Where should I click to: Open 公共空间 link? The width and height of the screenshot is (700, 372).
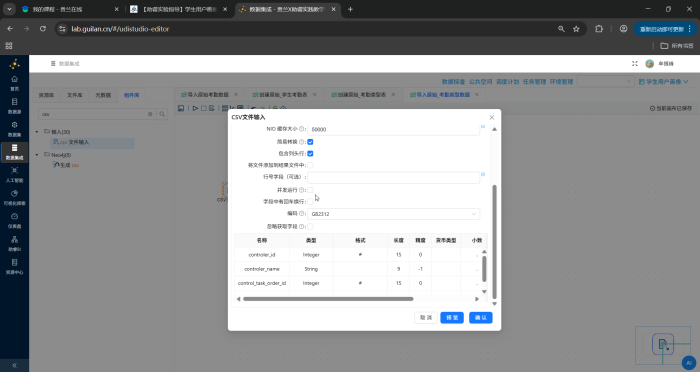click(480, 82)
